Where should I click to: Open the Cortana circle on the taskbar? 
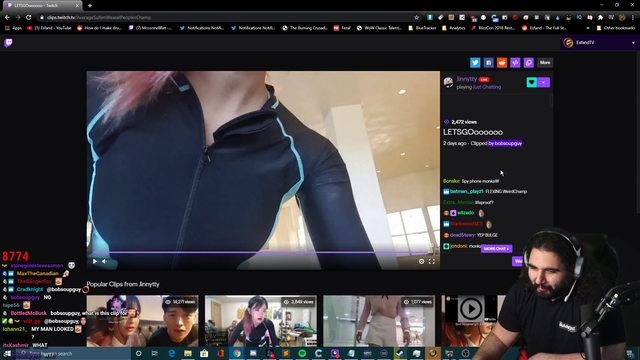(x=138, y=353)
